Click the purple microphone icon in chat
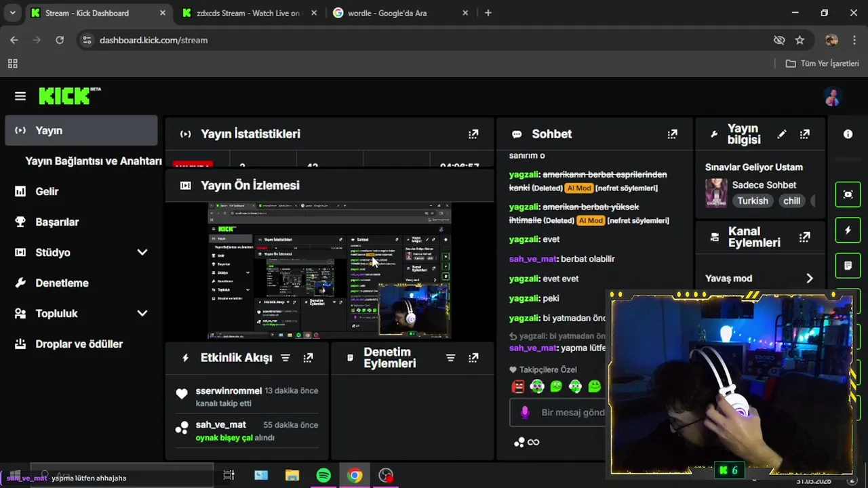The image size is (868, 488). click(x=524, y=412)
